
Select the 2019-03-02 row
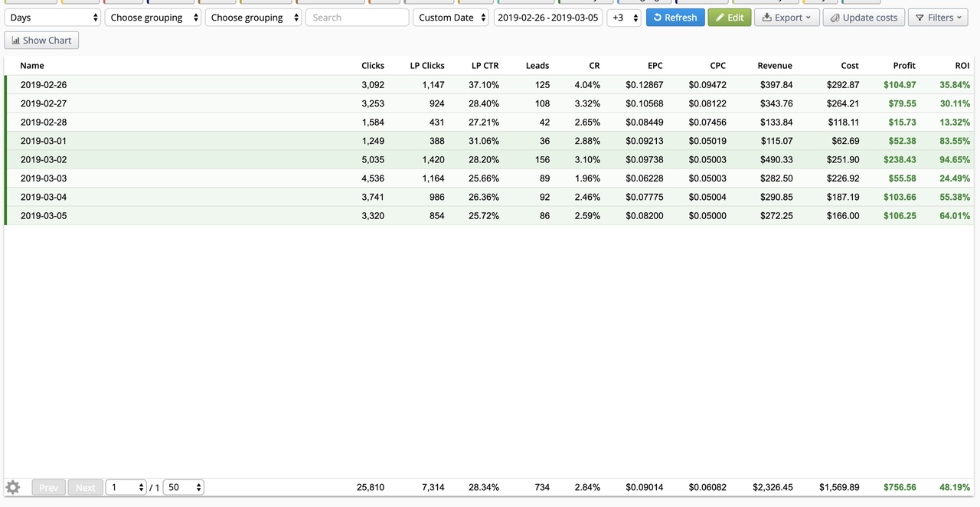tap(489, 160)
